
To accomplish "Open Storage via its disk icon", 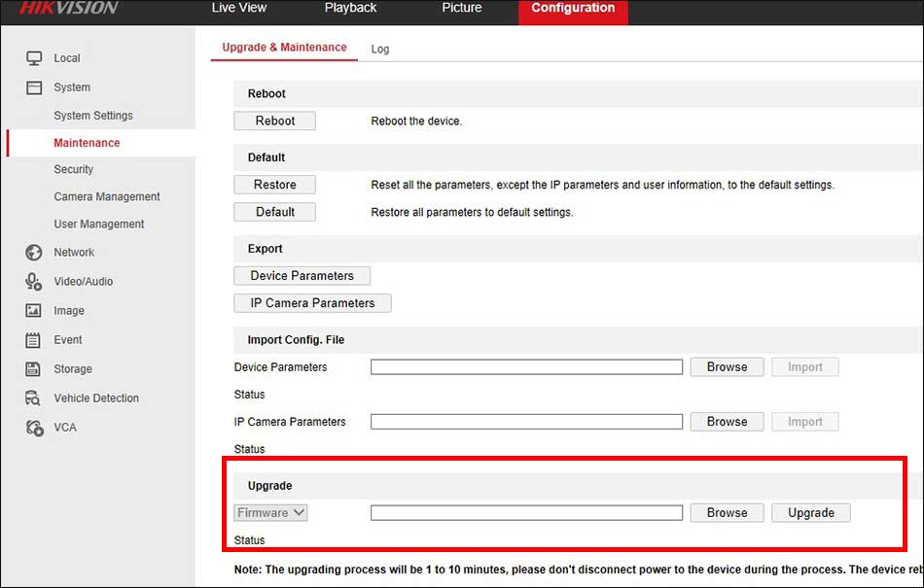I will click(34, 369).
